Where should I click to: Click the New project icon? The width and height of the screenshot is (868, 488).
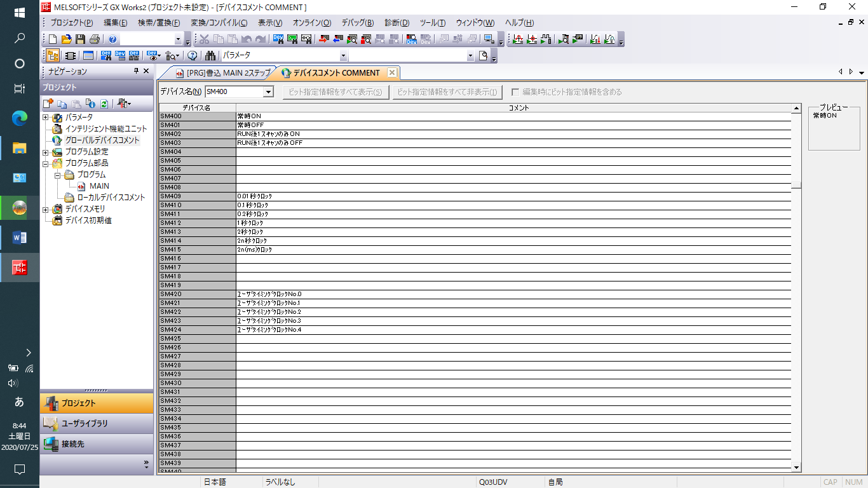click(x=53, y=39)
